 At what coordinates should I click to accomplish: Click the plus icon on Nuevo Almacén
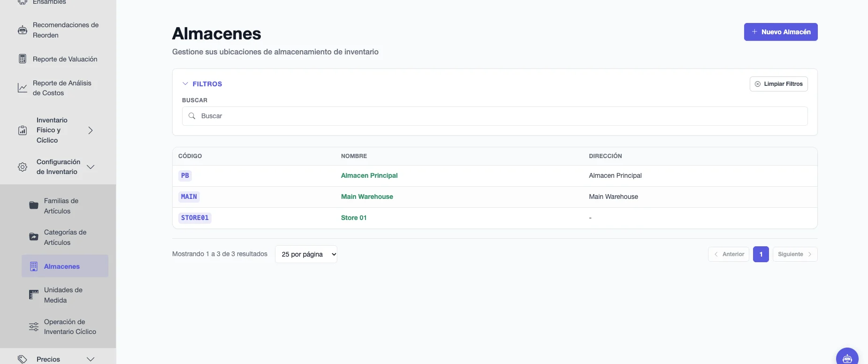(x=754, y=31)
